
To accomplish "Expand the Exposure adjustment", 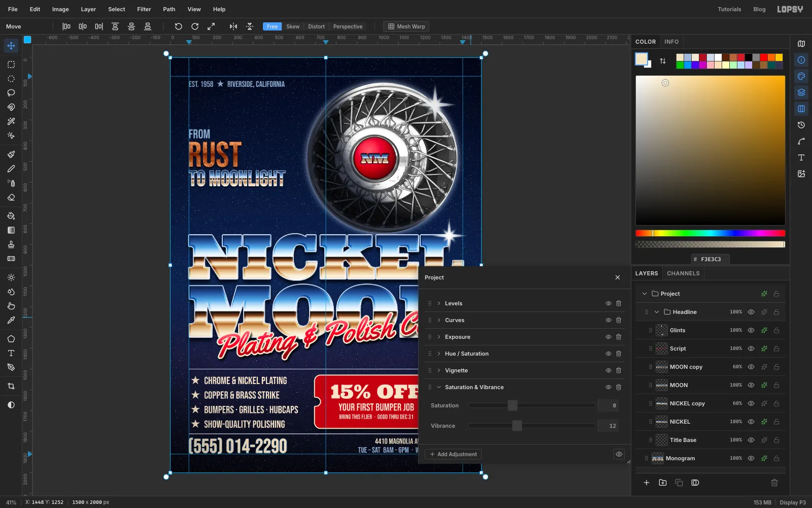I will [x=439, y=337].
